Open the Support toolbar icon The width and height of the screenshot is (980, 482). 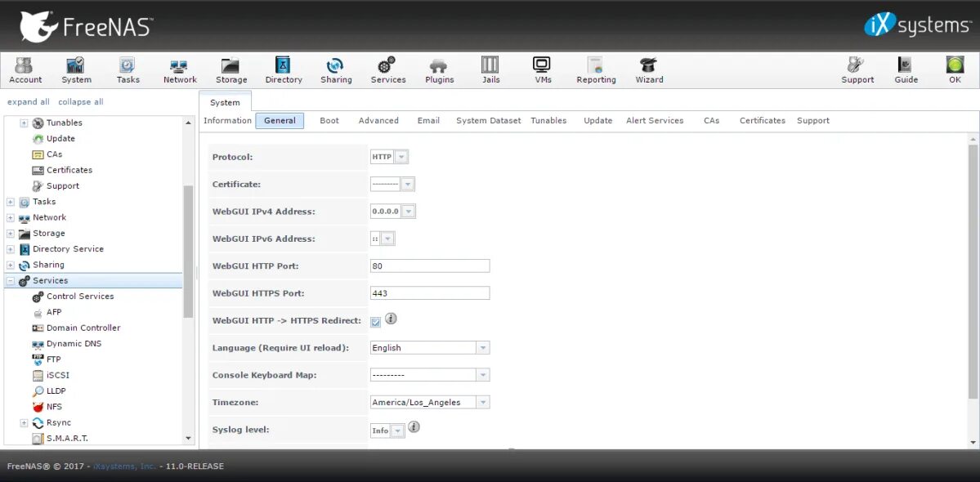tap(857, 70)
